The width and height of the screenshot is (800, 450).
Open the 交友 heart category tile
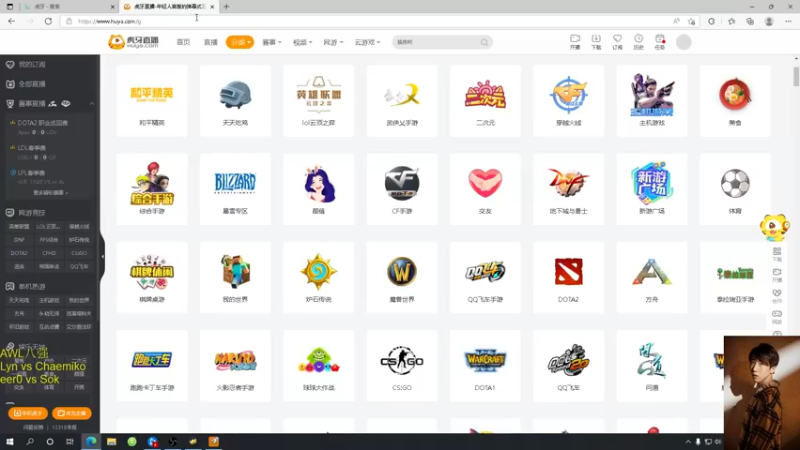[485, 189]
